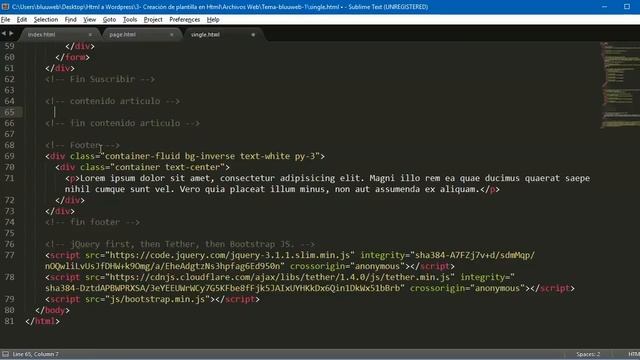
Task: Open the Goto menu
Action: 109,20
